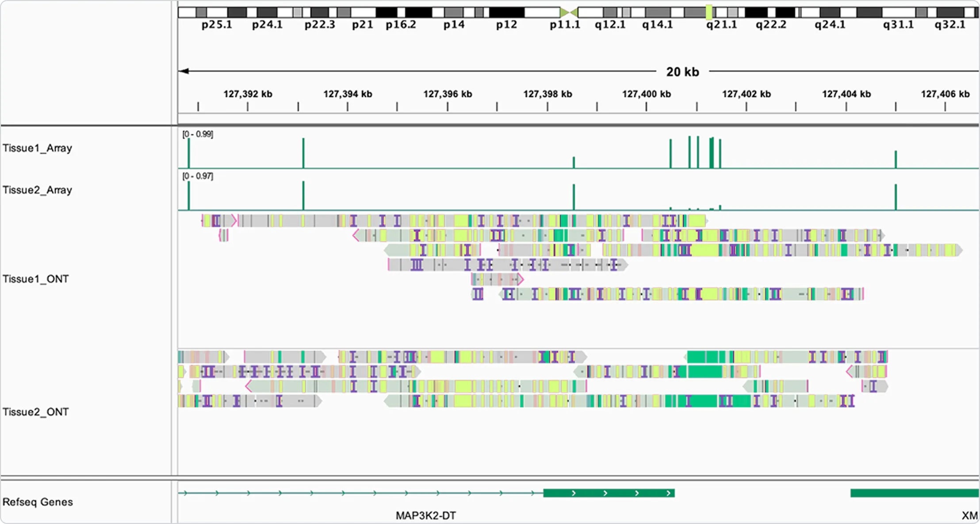Click the p11.1 cytoband label

[x=565, y=25]
